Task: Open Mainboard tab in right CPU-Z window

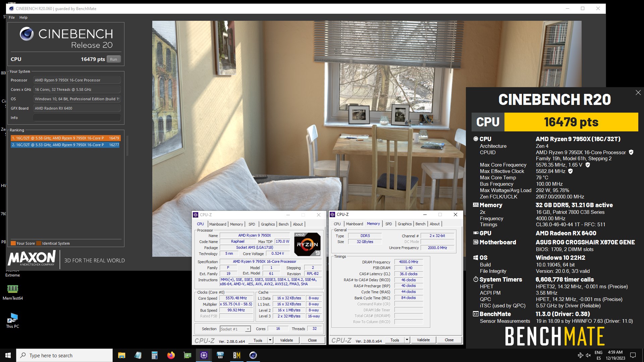Action: pyautogui.click(x=355, y=224)
